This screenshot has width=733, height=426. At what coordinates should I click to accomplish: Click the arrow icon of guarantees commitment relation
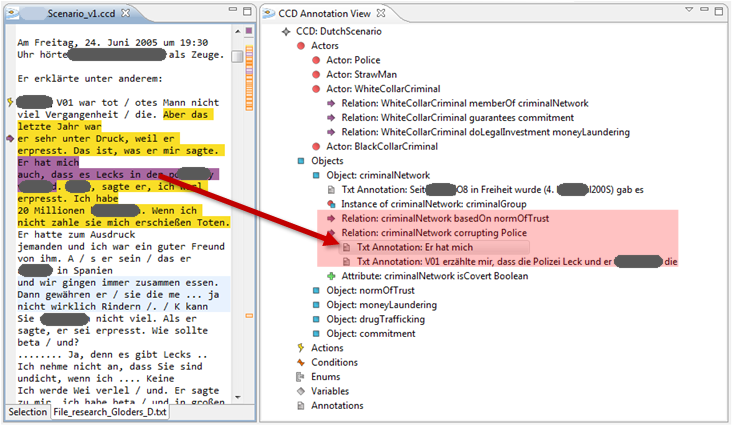click(x=331, y=118)
